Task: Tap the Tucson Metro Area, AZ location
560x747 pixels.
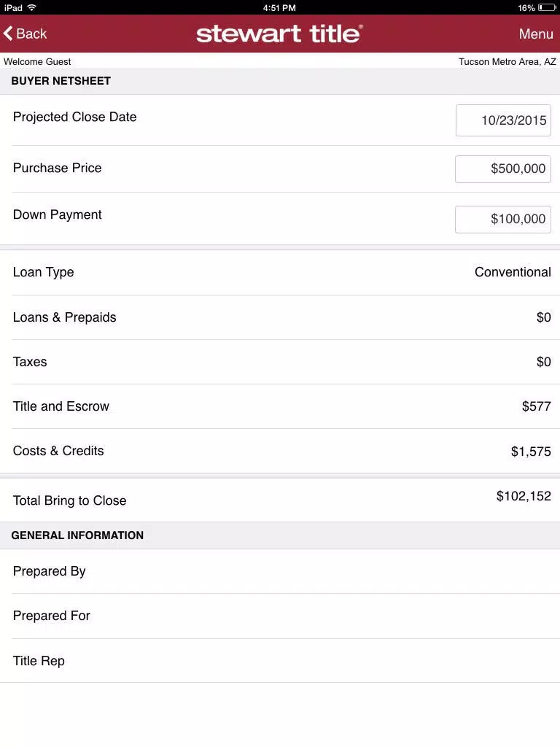Action: click(x=507, y=61)
